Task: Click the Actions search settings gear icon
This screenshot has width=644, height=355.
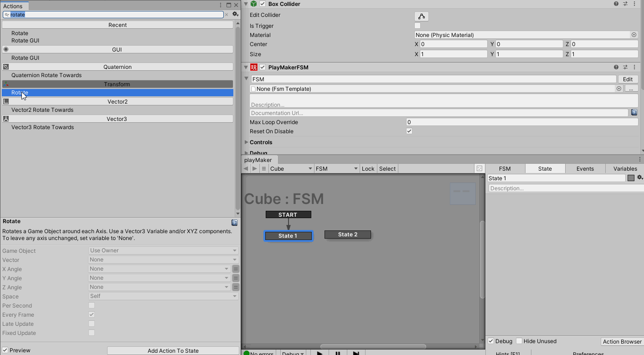Action: pos(235,15)
